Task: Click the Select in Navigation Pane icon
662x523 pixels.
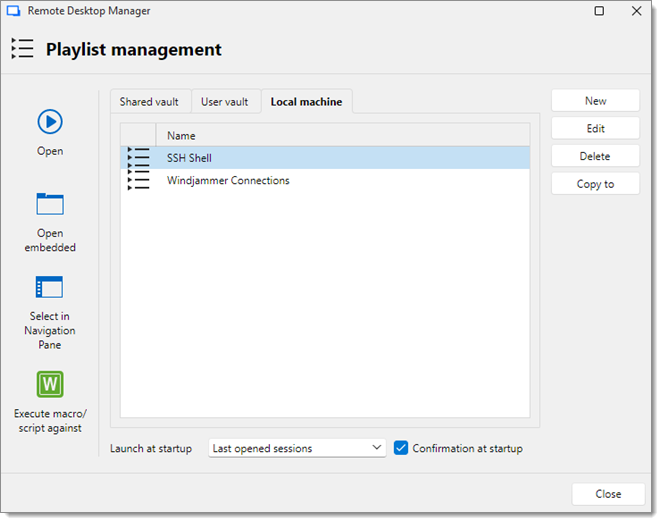Action: point(49,287)
